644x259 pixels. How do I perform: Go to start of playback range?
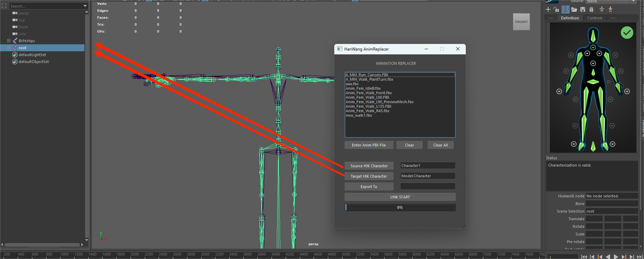pyautogui.click(x=584, y=257)
